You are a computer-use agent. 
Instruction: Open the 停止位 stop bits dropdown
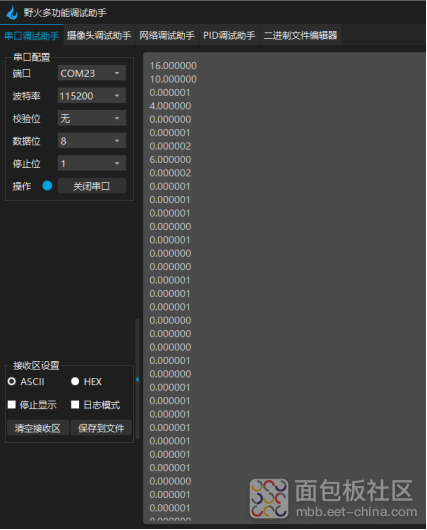point(92,164)
